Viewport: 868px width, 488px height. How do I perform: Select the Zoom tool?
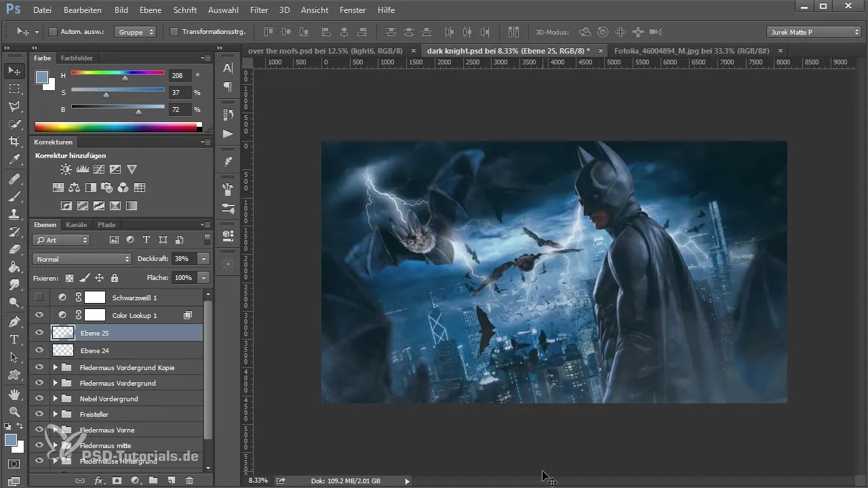coord(14,412)
